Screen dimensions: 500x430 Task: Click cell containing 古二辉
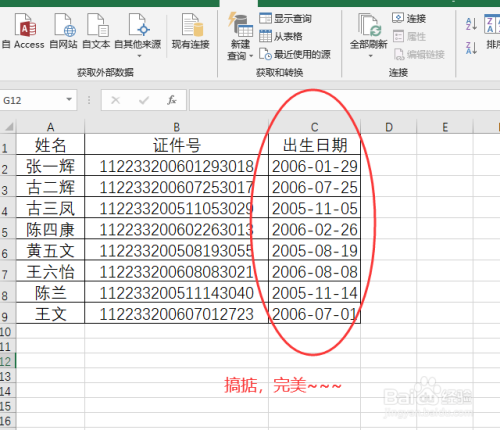click(50, 187)
